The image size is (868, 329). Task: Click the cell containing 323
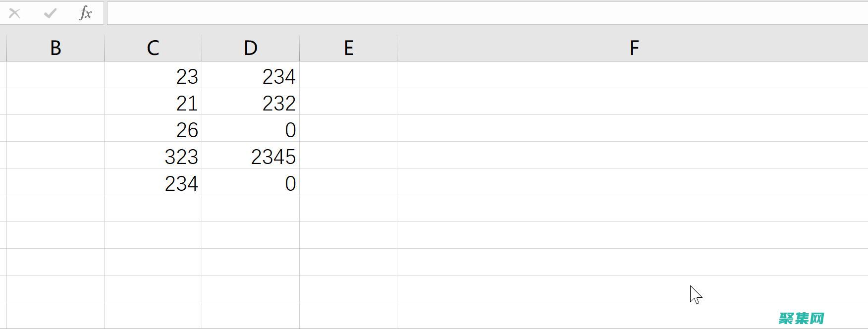153,156
